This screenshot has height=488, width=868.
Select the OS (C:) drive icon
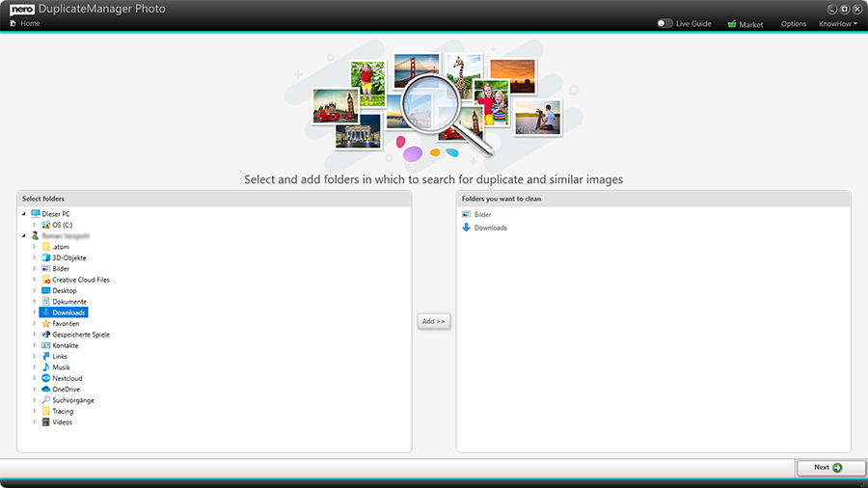coord(46,225)
